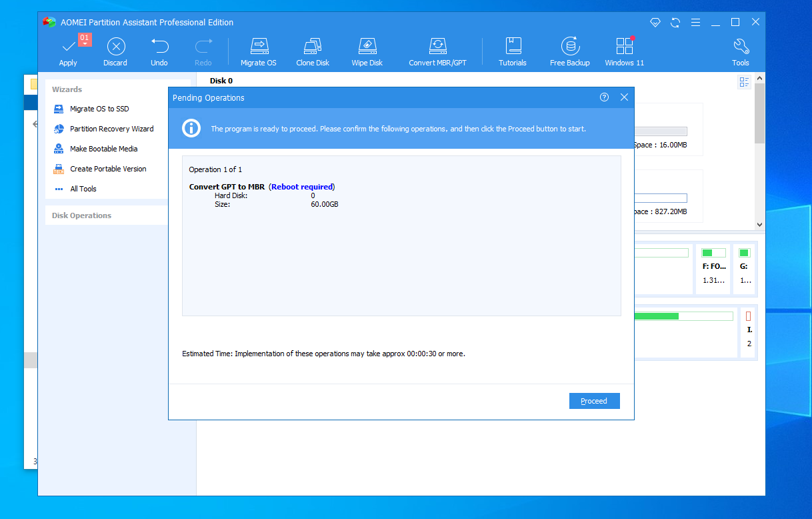
Task: Click the refresh icon in the title bar
Action: [x=675, y=23]
